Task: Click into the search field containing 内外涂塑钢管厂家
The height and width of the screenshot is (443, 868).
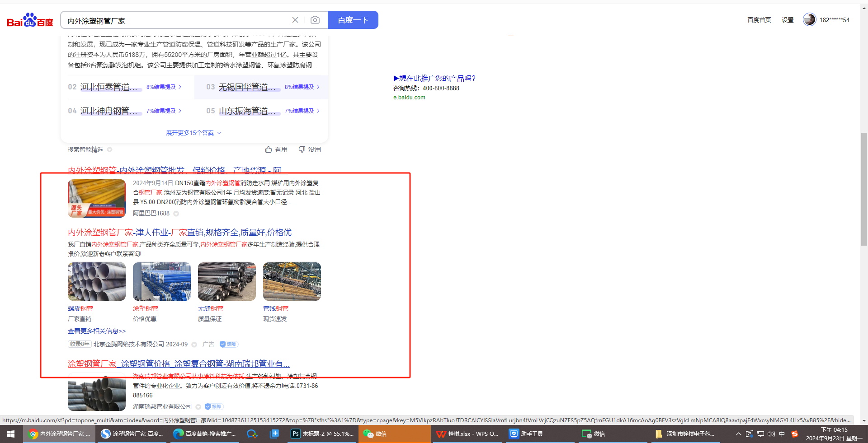Action: tap(176, 20)
